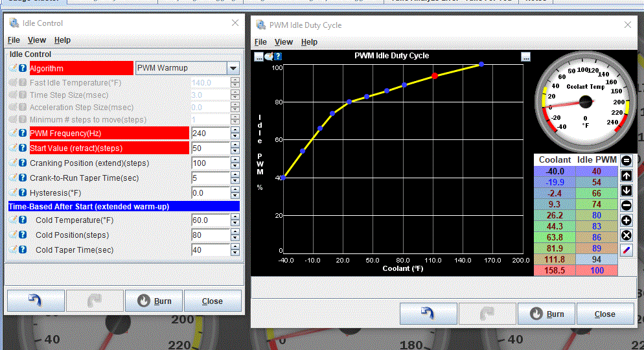Click the red-blue interpolate icon beside the table

point(627,250)
